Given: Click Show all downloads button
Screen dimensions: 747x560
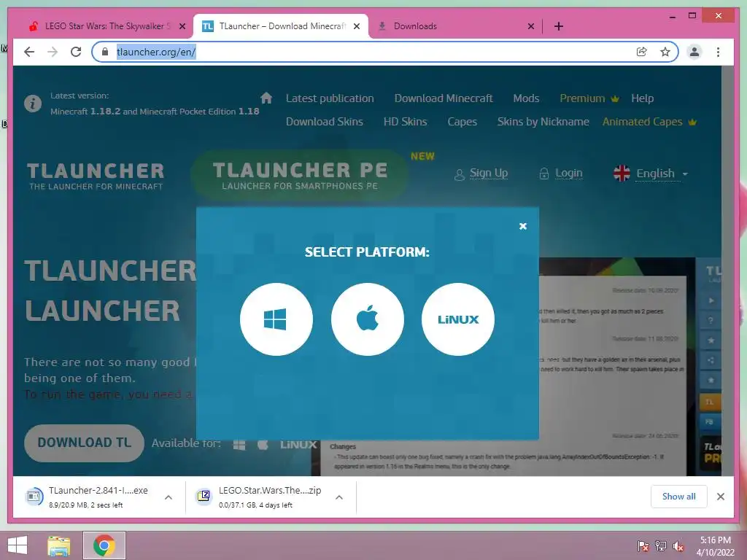Looking at the screenshot, I should pyautogui.click(x=679, y=497).
